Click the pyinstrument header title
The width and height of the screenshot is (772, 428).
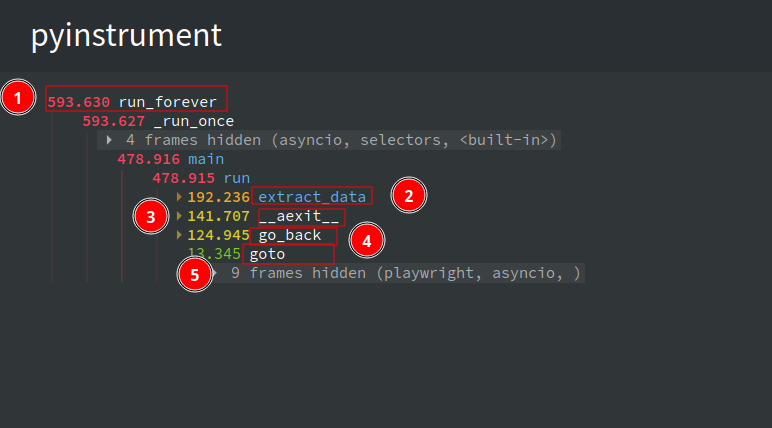(x=127, y=36)
